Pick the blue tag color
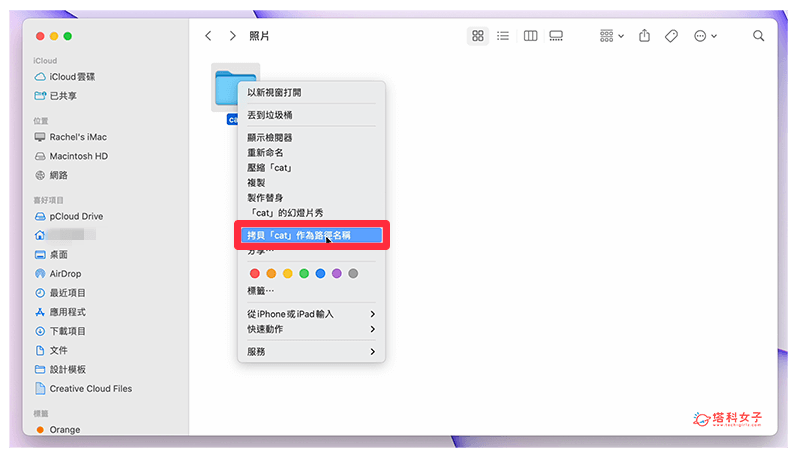 320,273
